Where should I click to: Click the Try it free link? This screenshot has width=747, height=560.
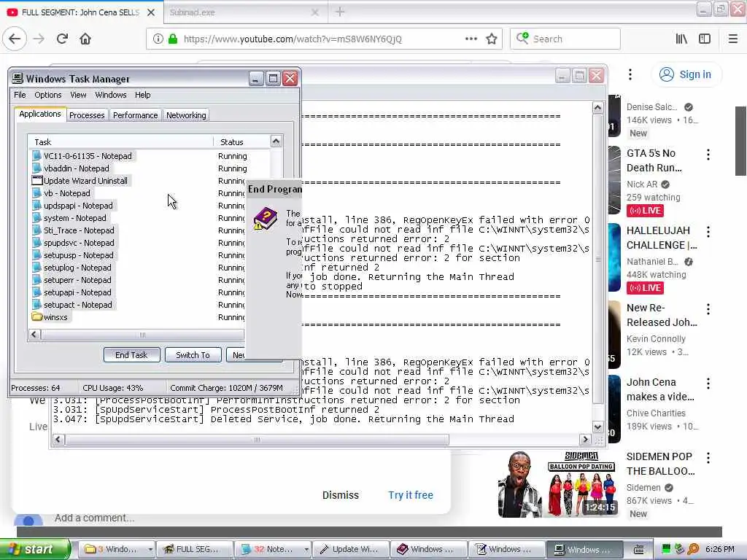[411, 495]
